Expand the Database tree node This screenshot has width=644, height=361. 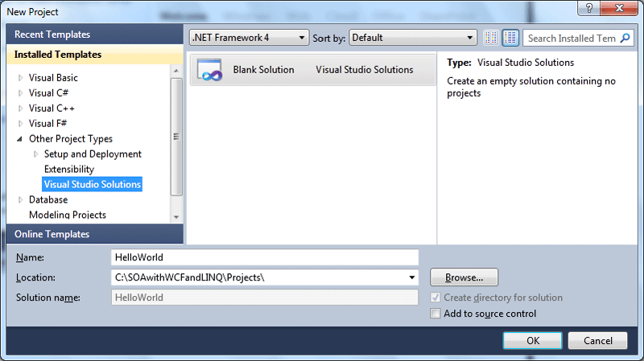tap(20, 199)
